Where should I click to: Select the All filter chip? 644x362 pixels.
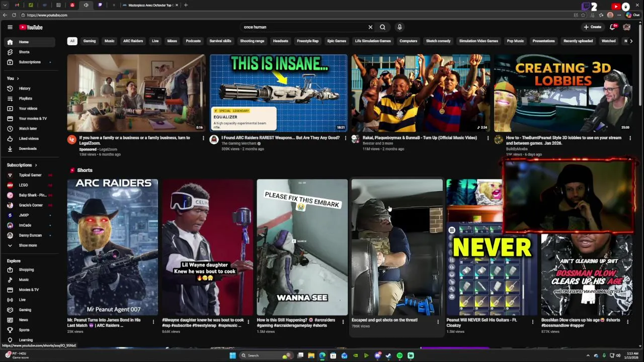pyautogui.click(x=72, y=41)
